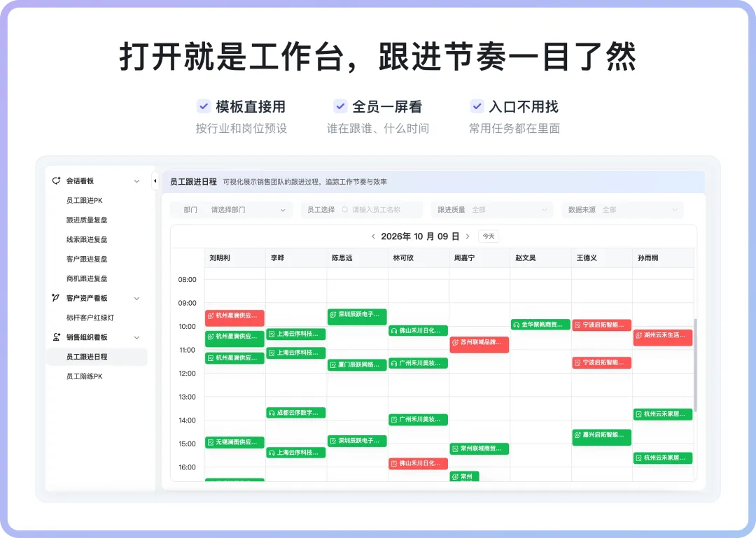Click the 今天 button

(489, 236)
